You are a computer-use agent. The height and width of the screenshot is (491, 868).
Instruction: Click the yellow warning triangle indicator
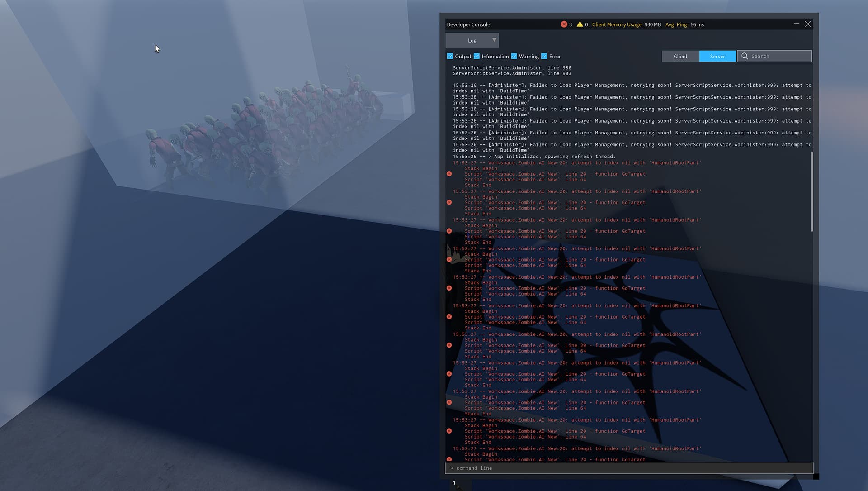(x=580, y=24)
